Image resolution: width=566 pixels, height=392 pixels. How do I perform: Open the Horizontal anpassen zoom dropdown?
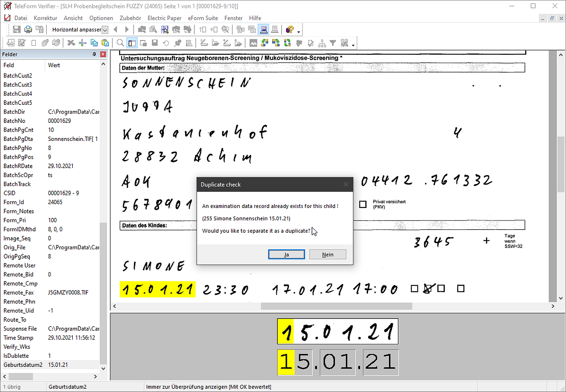coord(105,30)
